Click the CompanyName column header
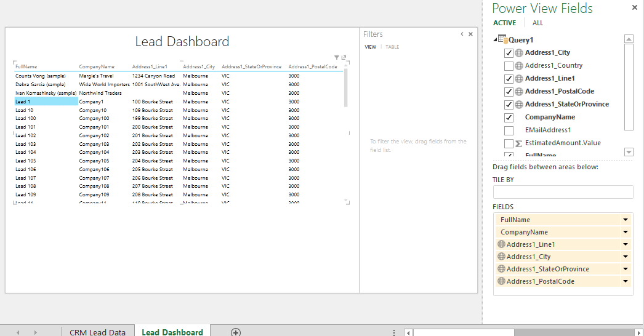Screen dimensions: 644x336 pyautogui.click(x=97, y=66)
